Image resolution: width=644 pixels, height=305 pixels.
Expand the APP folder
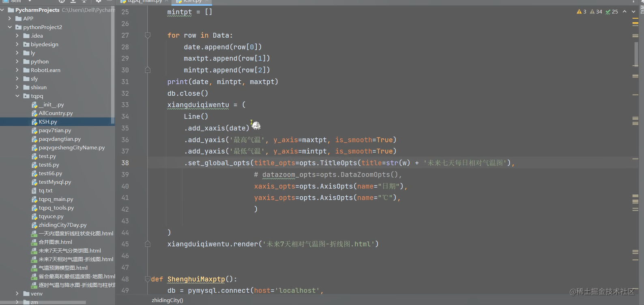tap(10, 19)
